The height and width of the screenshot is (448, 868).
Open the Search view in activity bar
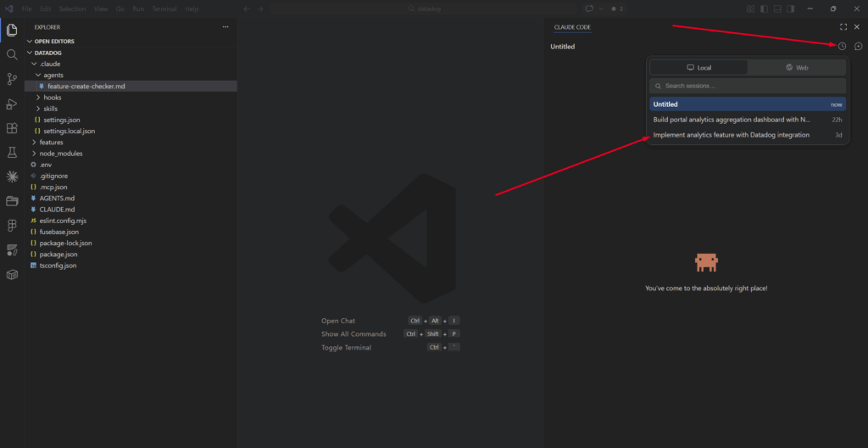pyautogui.click(x=12, y=54)
